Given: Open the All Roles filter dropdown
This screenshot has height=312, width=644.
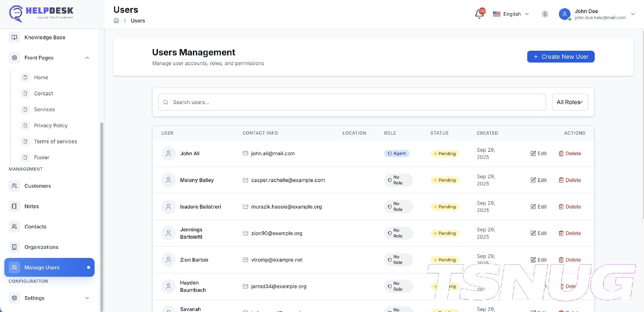Looking at the screenshot, I should [570, 102].
